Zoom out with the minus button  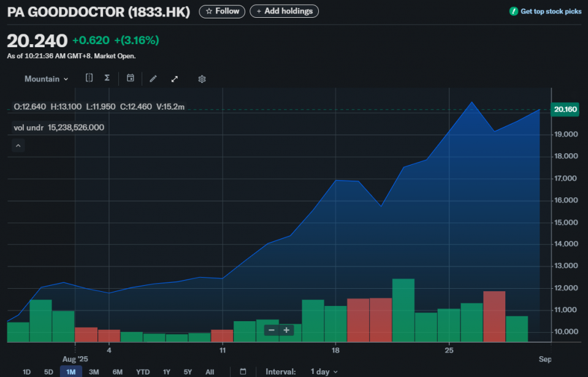[x=272, y=330]
